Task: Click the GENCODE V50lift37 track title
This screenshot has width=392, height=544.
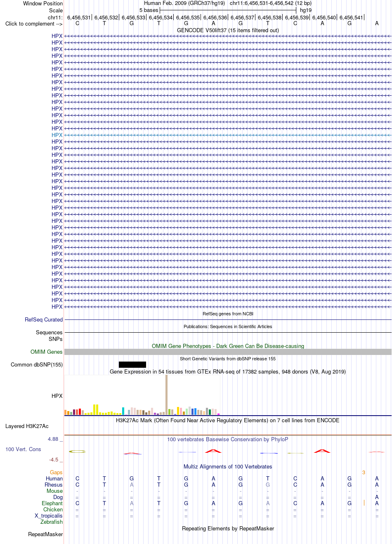Action: (228, 30)
